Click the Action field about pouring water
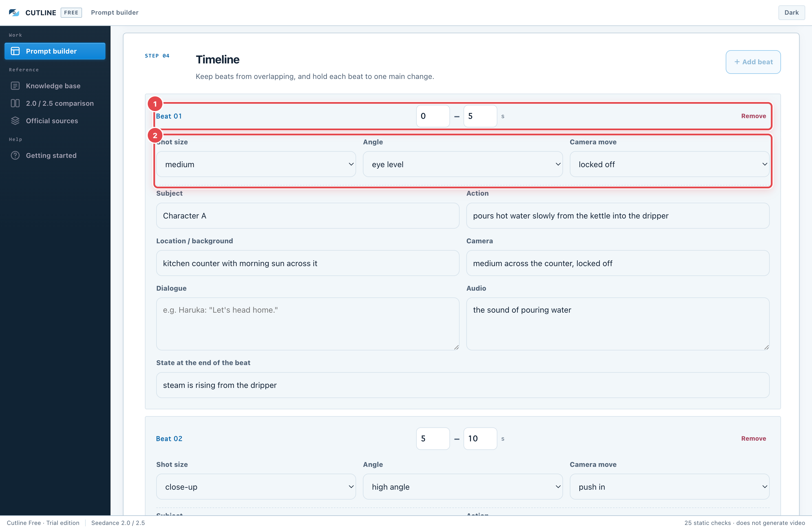This screenshot has height=530, width=812. coord(617,216)
